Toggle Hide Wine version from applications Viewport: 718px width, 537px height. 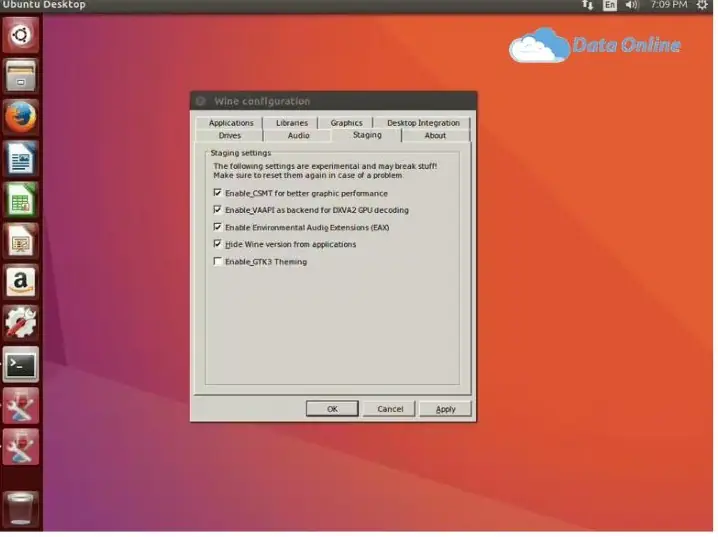tap(218, 244)
